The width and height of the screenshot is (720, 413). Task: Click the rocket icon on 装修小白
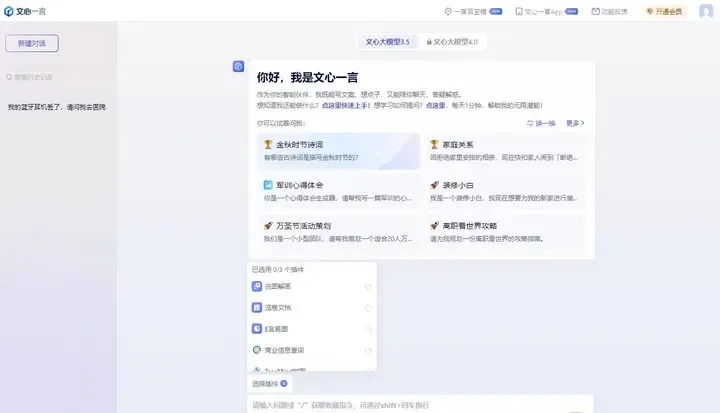coord(434,185)
